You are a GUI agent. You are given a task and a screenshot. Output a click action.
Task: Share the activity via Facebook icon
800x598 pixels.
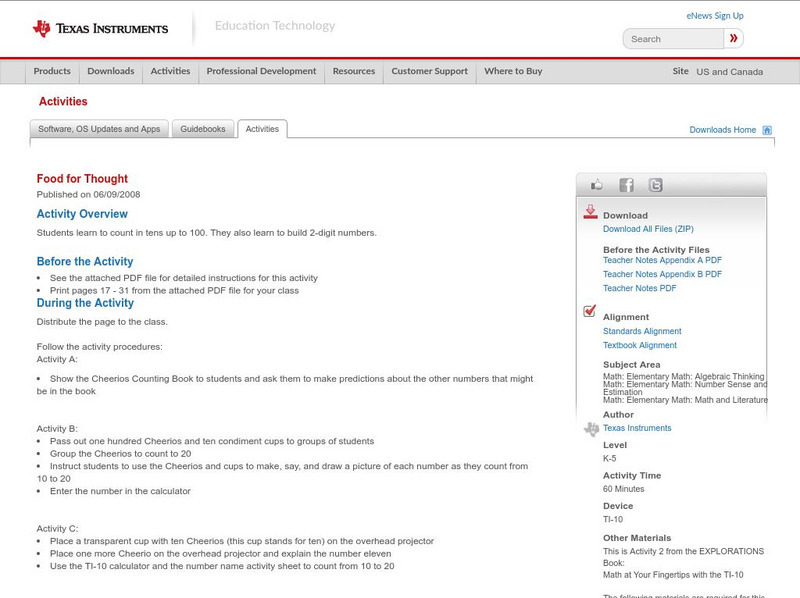pyautogui.click(x=626, y=185)
